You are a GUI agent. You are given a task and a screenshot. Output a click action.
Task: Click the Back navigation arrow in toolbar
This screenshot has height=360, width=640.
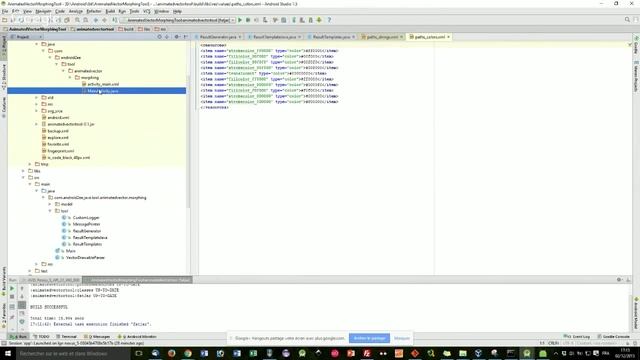(x=96, y=20)
